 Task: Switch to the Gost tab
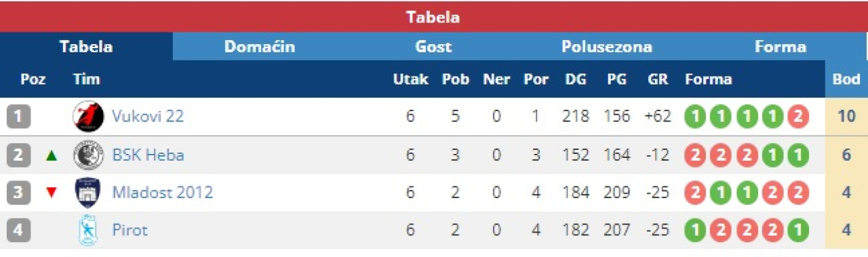pos(433,47)
